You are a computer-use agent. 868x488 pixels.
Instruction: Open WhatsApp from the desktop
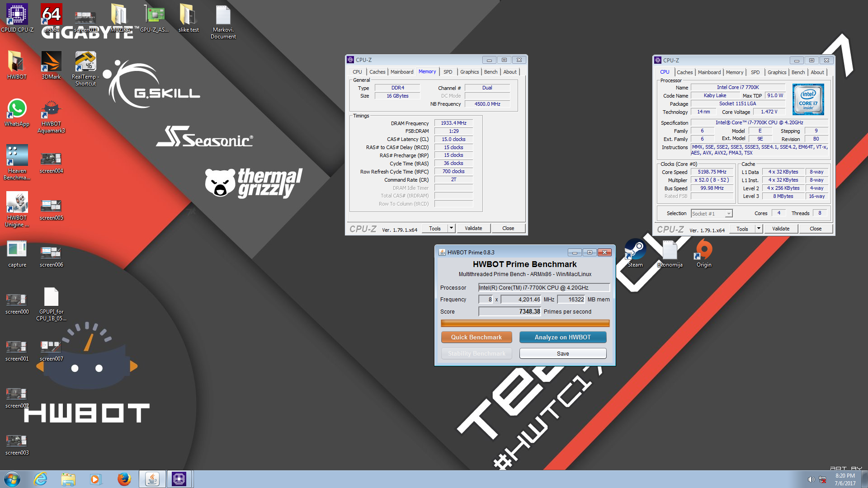click(17, 112)
